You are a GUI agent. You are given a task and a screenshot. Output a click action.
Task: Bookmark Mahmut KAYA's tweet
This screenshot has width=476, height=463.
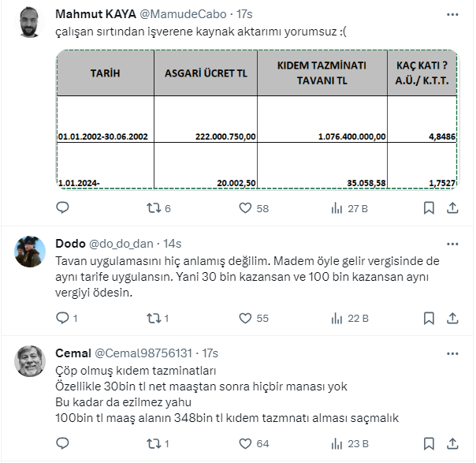(x=429, y=208)
